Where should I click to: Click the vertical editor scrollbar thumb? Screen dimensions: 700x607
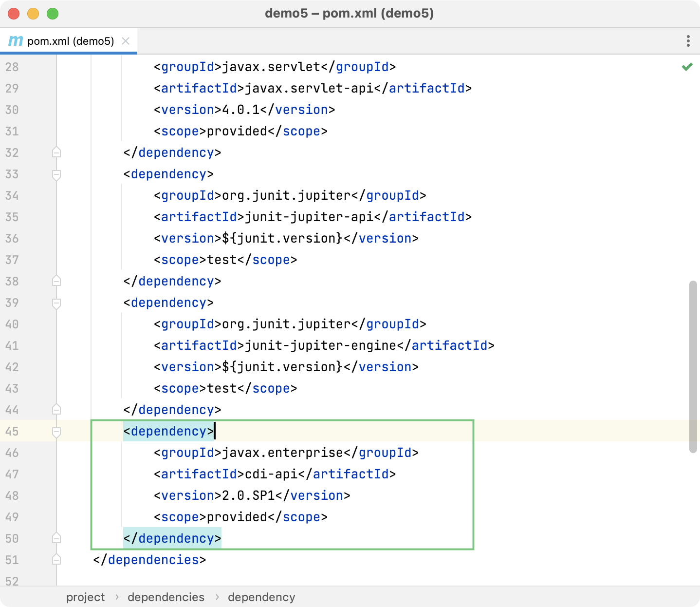[693, 367]
